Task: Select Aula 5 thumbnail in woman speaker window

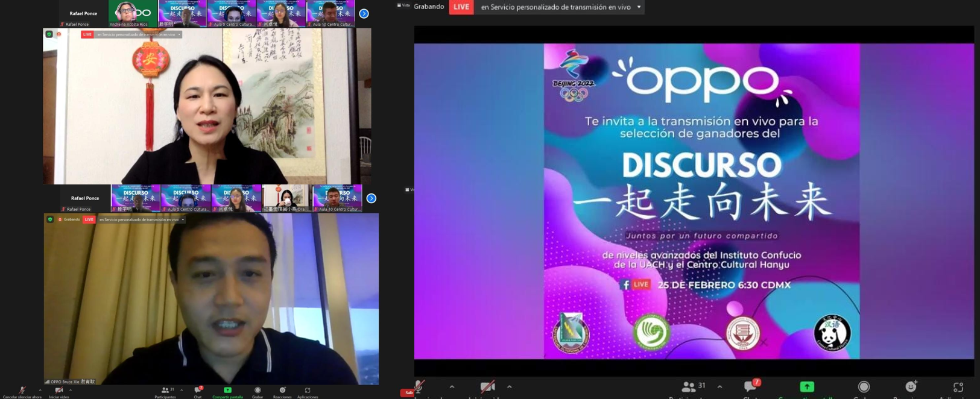Action: coord(232,14)
